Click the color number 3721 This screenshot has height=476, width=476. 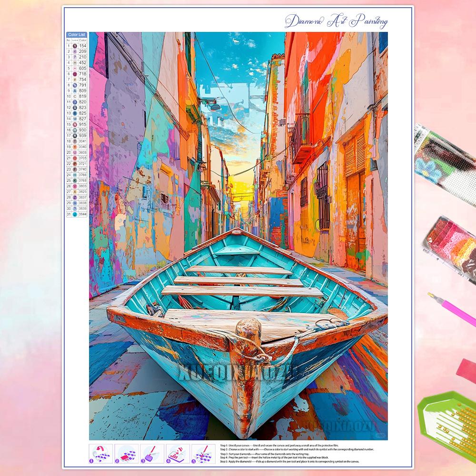tap(82, 164)
